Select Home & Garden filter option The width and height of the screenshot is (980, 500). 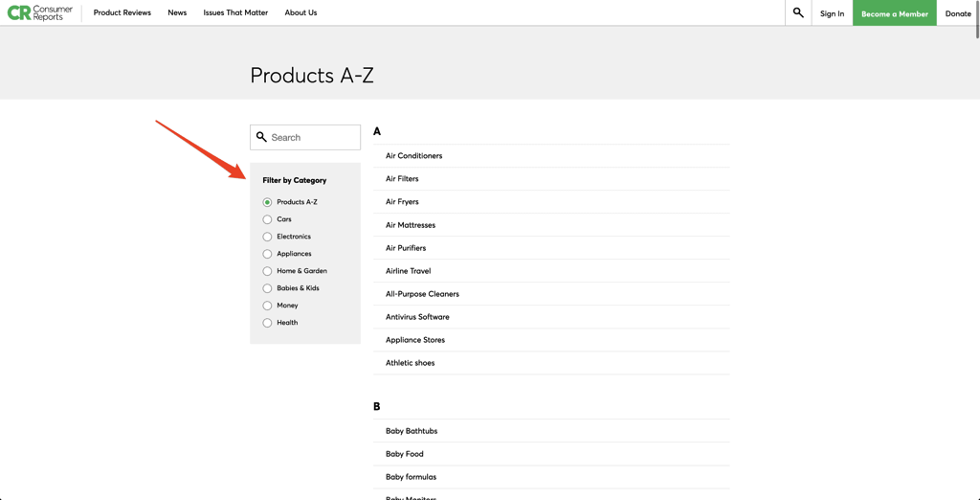click(267, 271)
